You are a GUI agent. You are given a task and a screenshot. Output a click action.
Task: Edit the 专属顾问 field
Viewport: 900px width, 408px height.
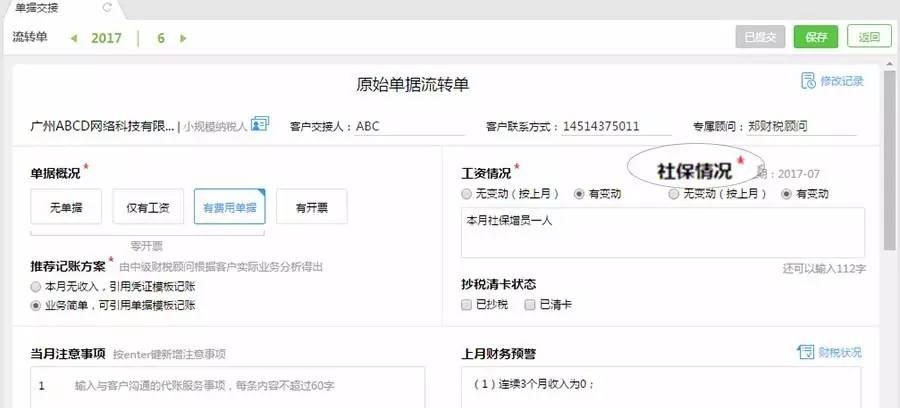pos(801,126)
